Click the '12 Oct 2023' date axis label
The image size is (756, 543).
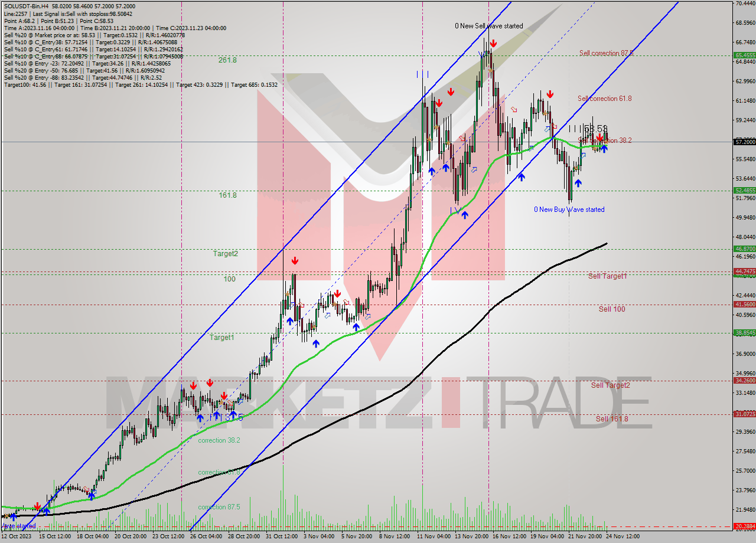(x=17, y=537)
